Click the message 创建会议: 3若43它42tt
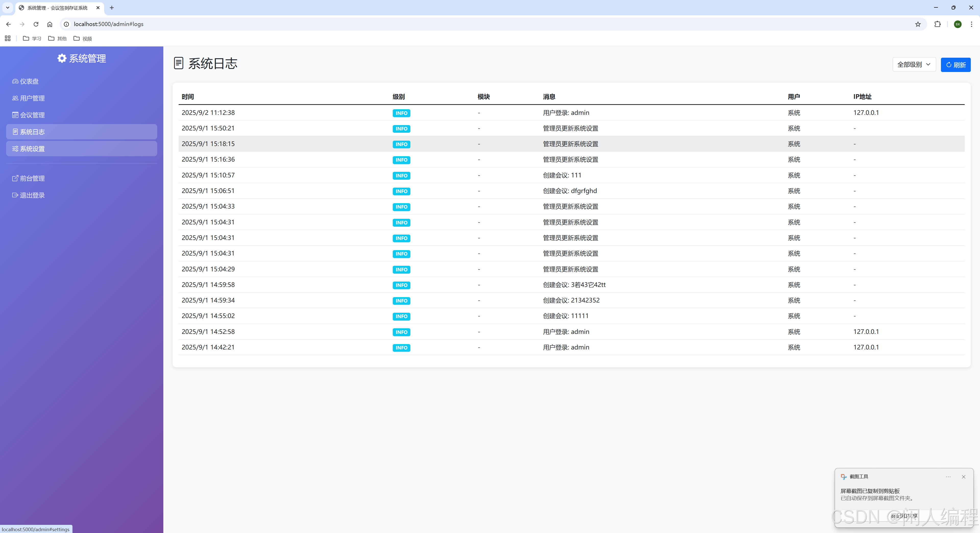This screenshot has height=533, width=980. click(x=574, y=285)
